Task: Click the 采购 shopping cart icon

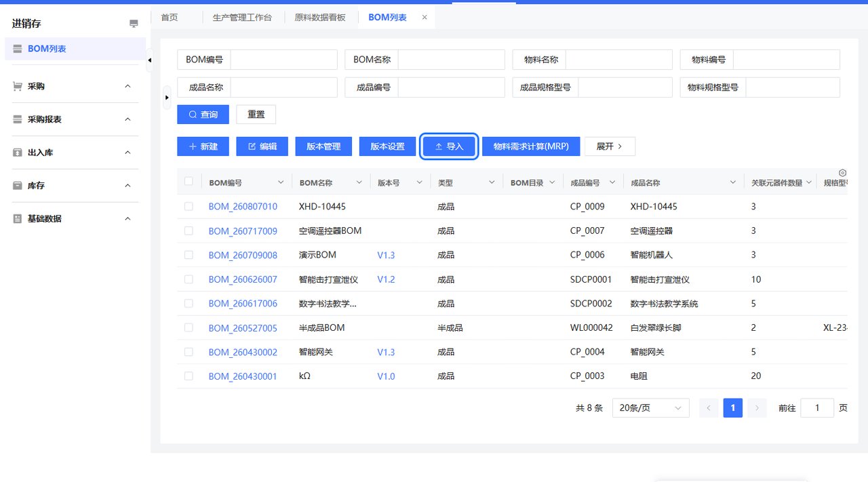Action: click(x=17, y=87)
